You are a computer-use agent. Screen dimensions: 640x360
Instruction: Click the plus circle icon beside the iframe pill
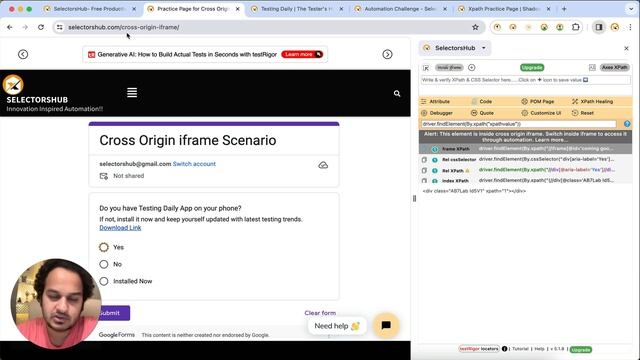click(471, 67)
